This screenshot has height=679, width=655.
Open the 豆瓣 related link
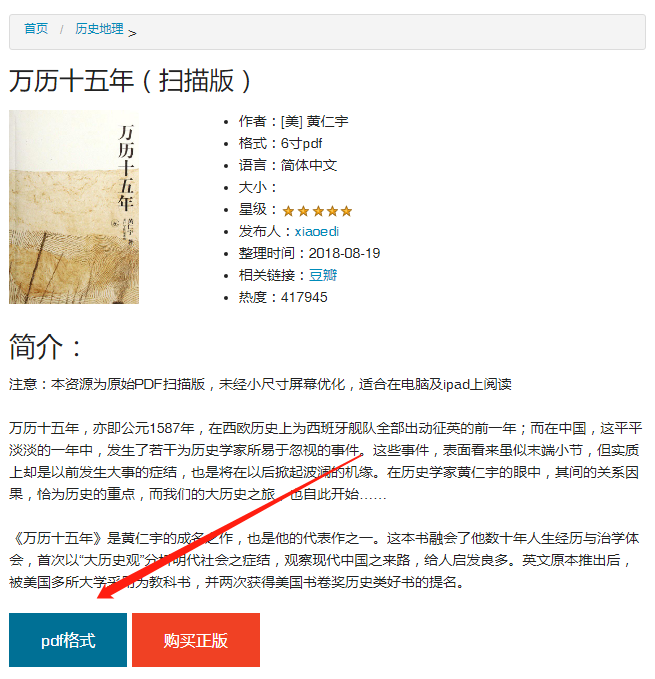[323, 275]
